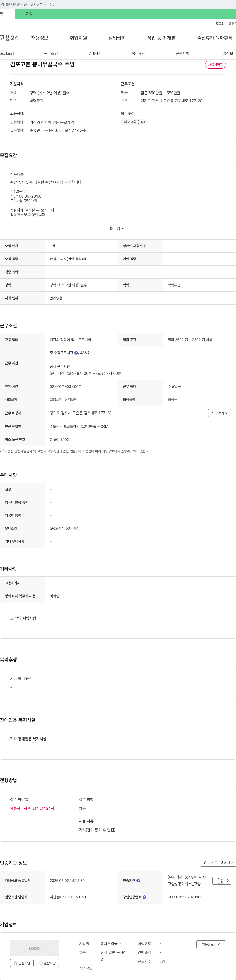Select 한식 조리사(일반 음식점) job category
Screen dimensions: 236x980
(x=68, y=259)
